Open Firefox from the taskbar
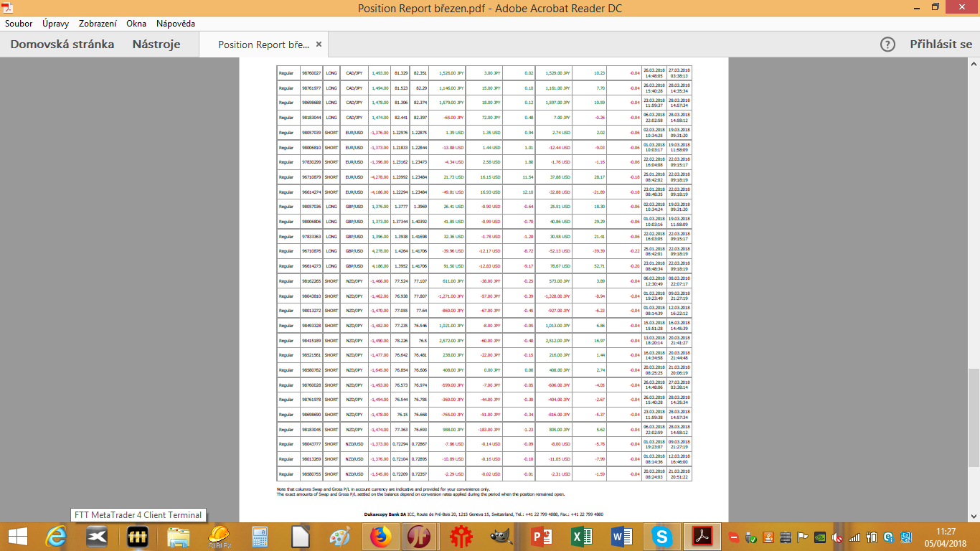The width and height of the screenshot is (980, 551). click(x=380, y=537)
